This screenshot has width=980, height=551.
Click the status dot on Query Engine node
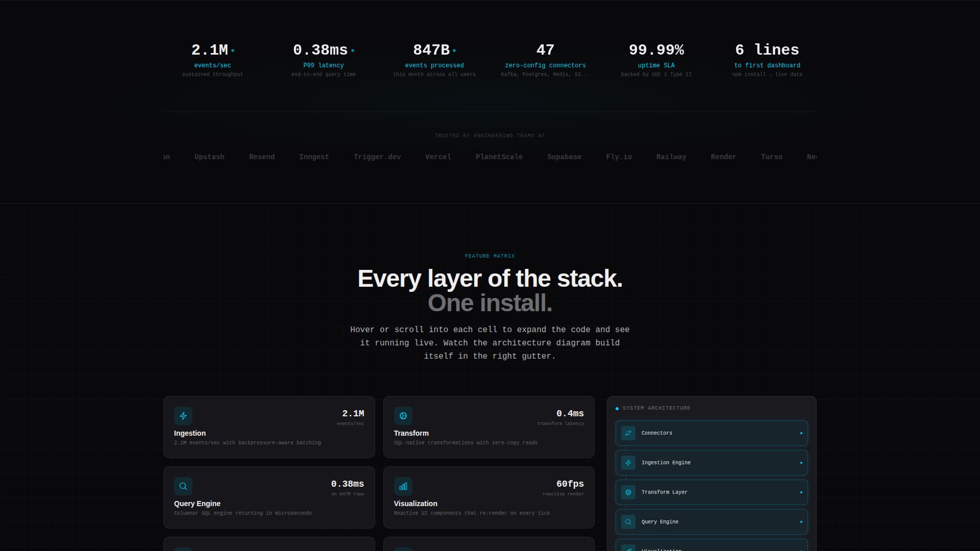coord(801,522)
